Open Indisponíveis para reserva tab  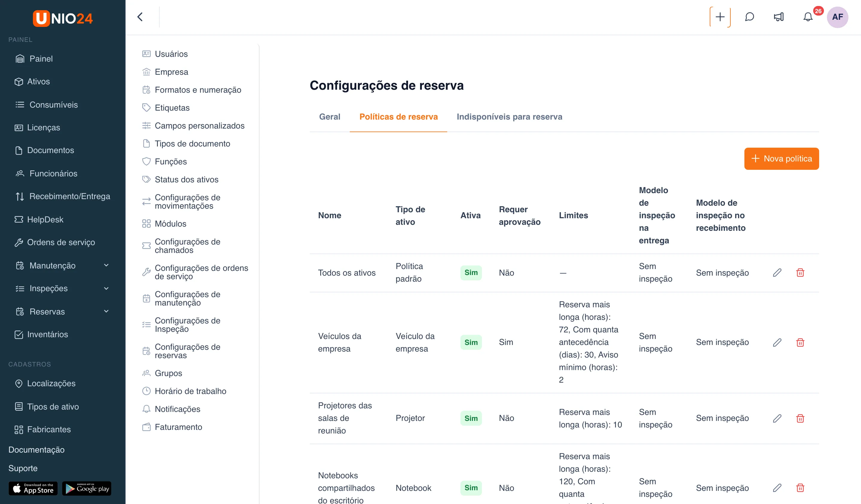(x=509, y=117)
